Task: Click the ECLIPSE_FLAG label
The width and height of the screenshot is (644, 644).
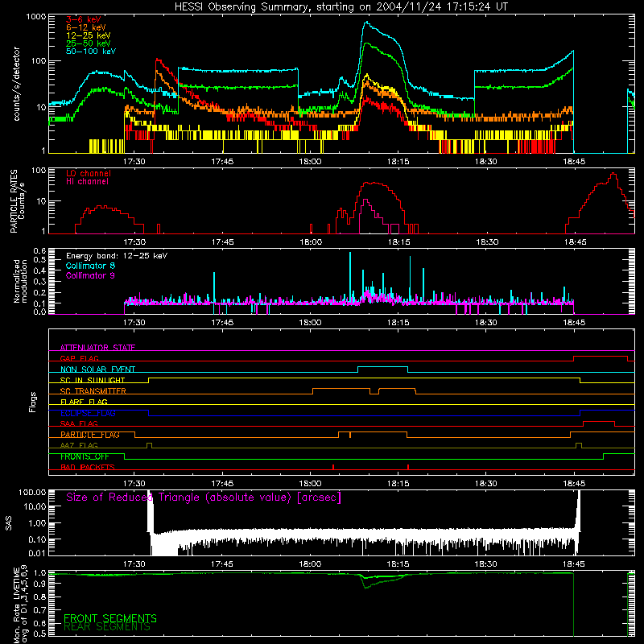Action: [88, 413]
